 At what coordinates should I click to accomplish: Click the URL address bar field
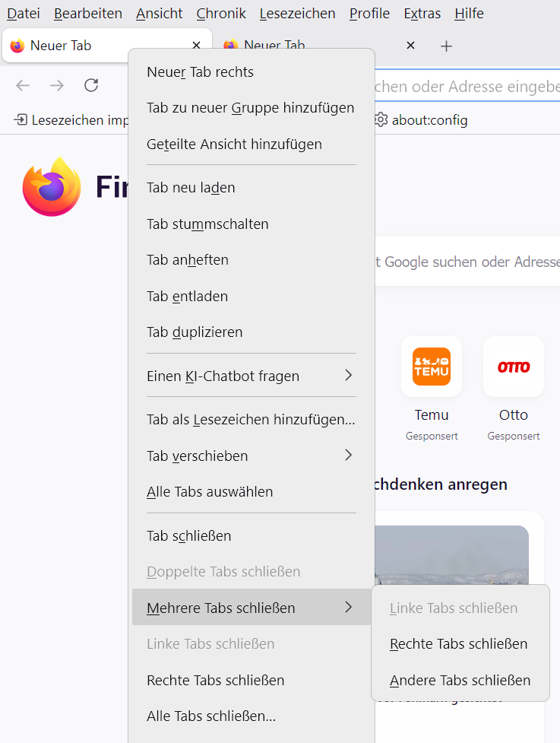click(467, 86)
